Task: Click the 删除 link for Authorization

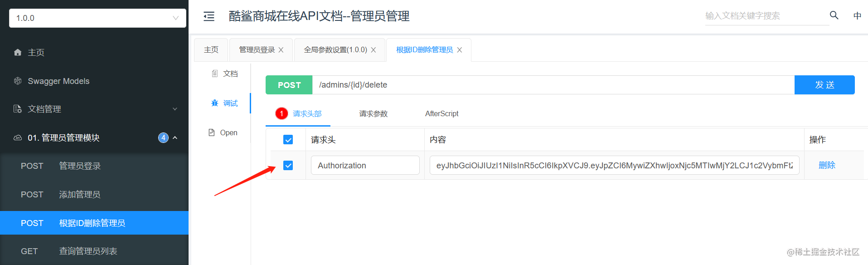Action: 827,165
